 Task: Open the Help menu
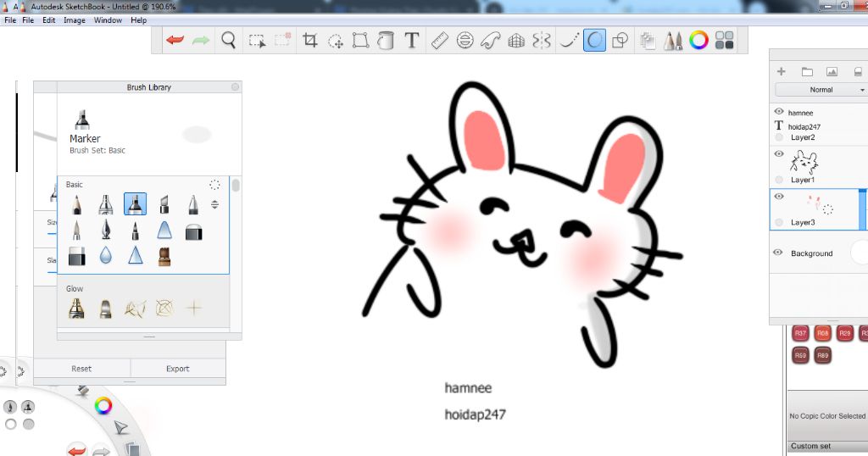[x=138, y=20]
